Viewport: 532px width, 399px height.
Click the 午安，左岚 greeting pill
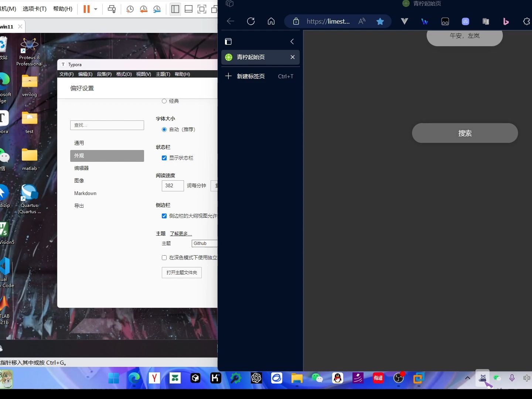(x=465, y=38)
